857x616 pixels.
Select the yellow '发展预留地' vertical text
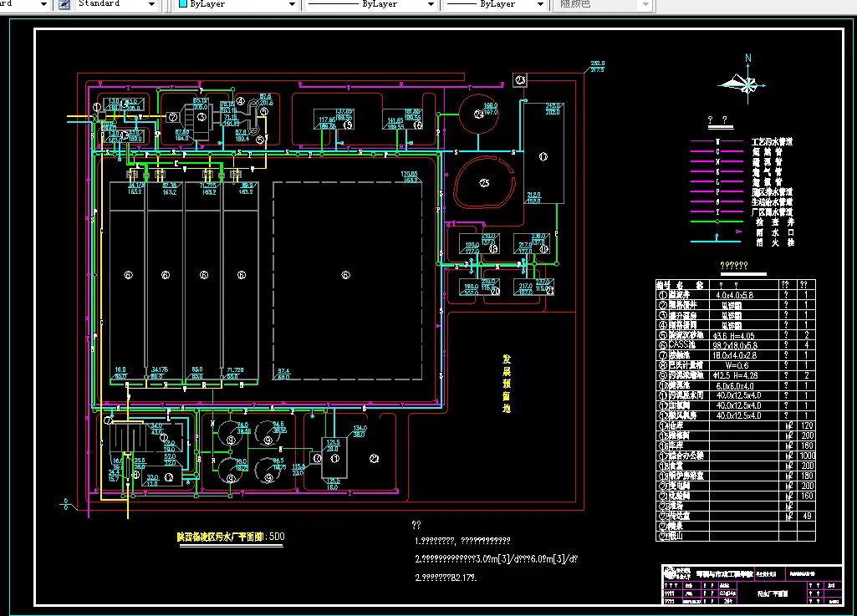507,383
